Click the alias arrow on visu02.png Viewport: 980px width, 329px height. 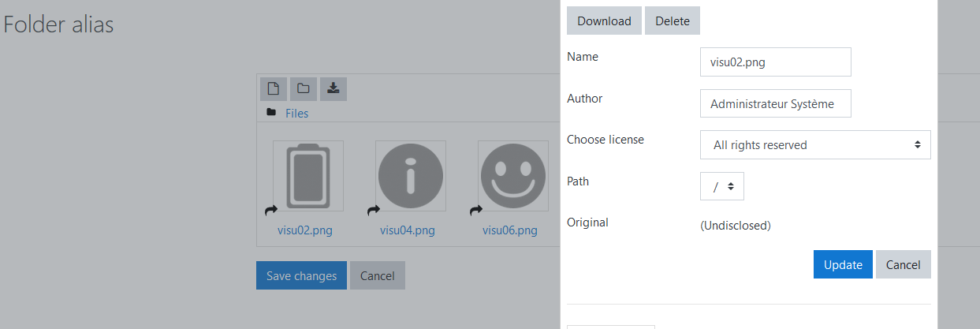(271, 210)
